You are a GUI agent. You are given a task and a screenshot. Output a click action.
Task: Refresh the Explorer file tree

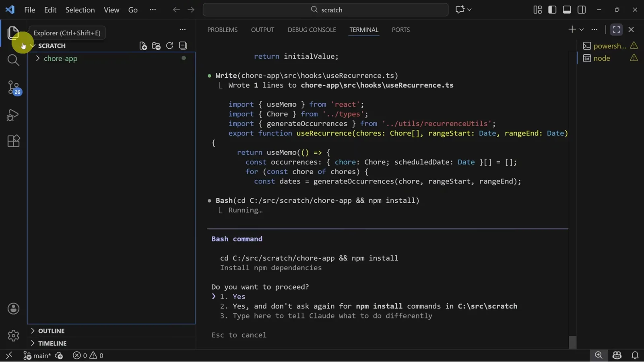[x=169, y=46]
